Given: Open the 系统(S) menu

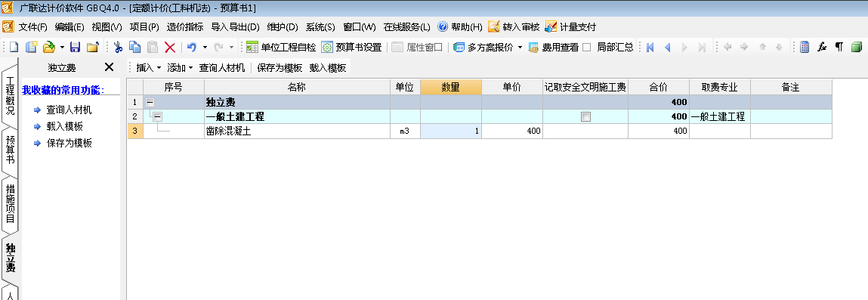Looking at the screenshot, I should [x=320, y=26].
